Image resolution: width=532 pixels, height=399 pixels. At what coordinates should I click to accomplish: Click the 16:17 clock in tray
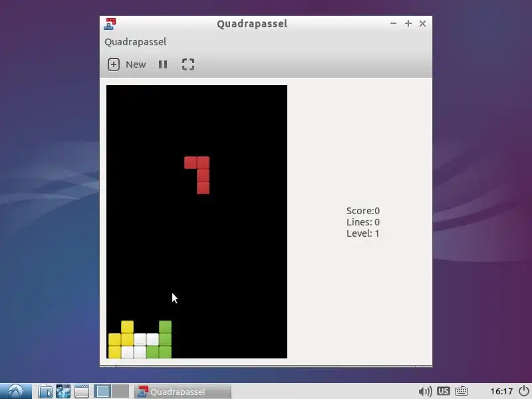click(501, 392)
